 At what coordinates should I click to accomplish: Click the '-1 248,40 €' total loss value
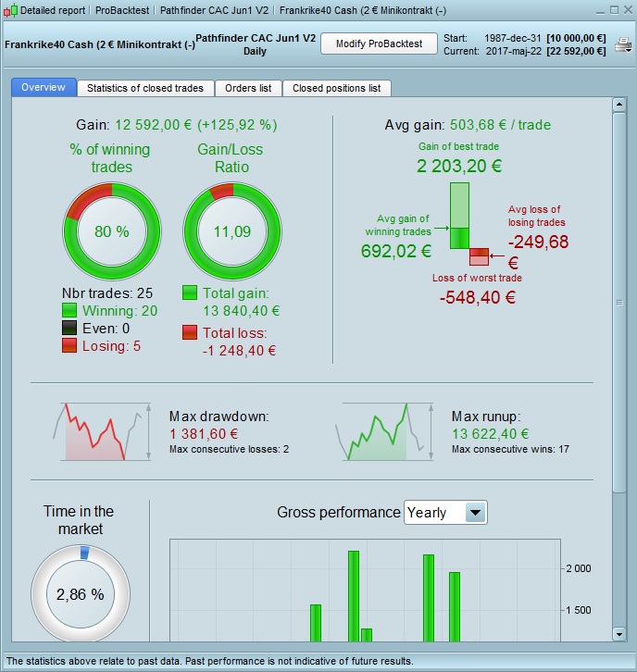(239, 351)
